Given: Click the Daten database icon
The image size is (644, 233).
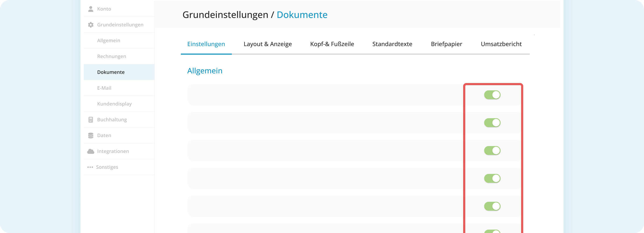Looking at the screenshot, I should click(x=91, y=136).
